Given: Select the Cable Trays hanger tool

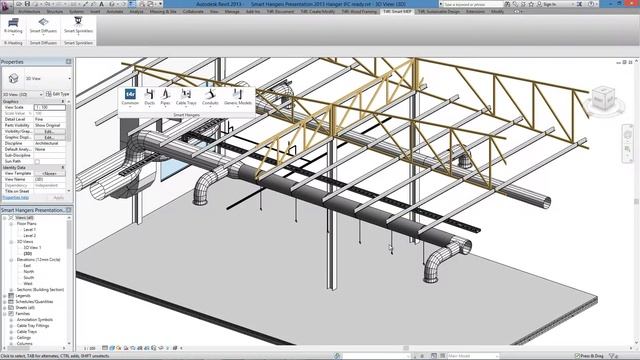Looking at the screenshot, I should click(186, 97).
